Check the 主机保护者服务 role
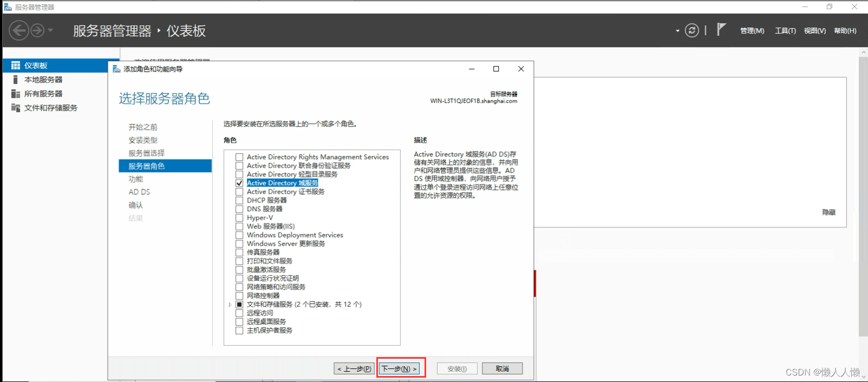The width and height of the screenshot is (868, 382). (x=239, y=330)
